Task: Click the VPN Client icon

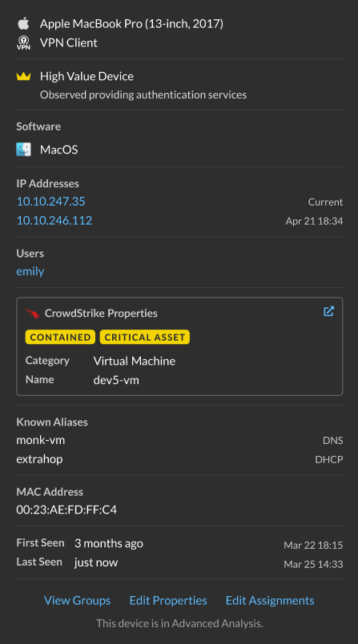Action: pos(23,42)
